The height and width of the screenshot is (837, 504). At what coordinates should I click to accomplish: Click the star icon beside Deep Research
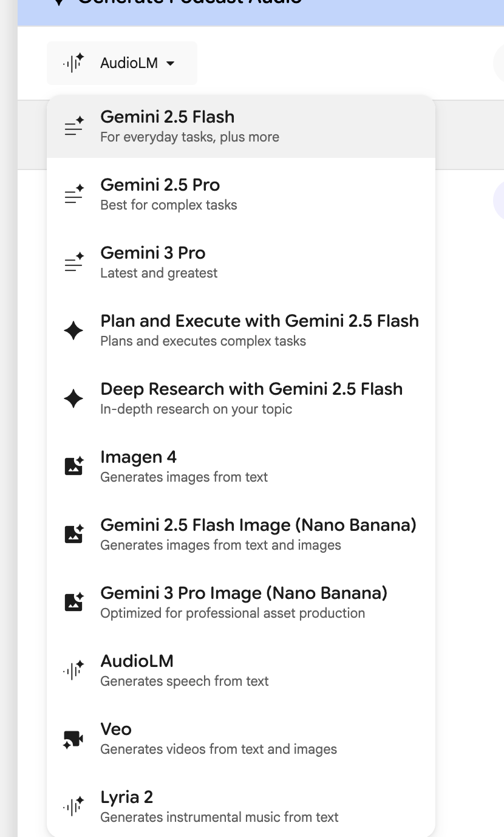coord(73,399)
